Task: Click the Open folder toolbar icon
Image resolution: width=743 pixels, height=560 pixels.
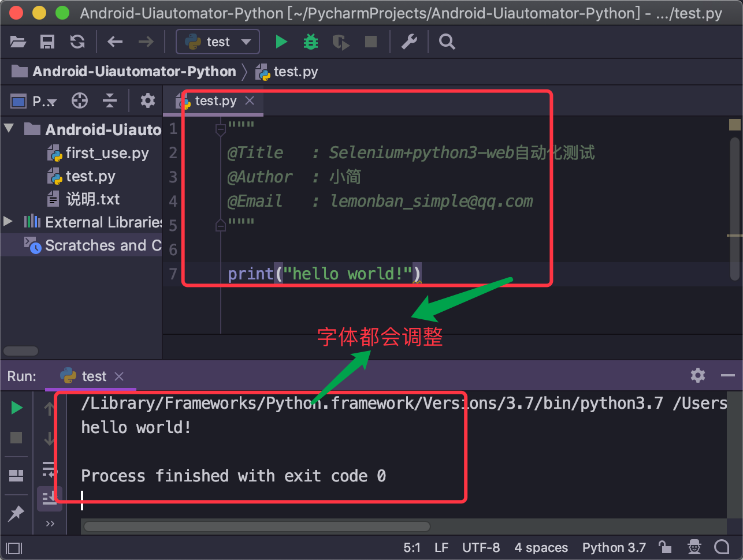Action: click(x=18, y=42)
